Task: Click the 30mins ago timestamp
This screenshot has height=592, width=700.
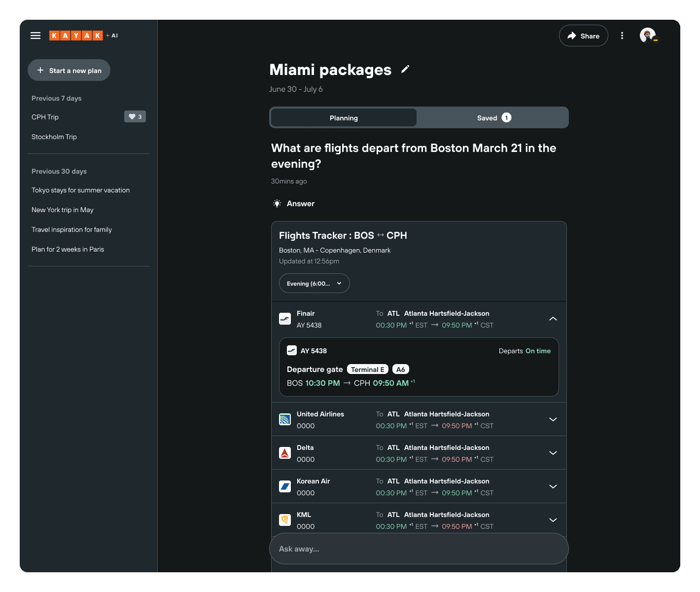Action: 289,181
